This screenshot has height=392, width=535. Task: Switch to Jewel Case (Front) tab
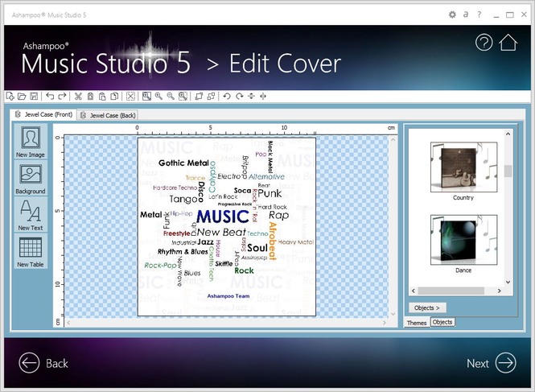[x=43, y=114]
